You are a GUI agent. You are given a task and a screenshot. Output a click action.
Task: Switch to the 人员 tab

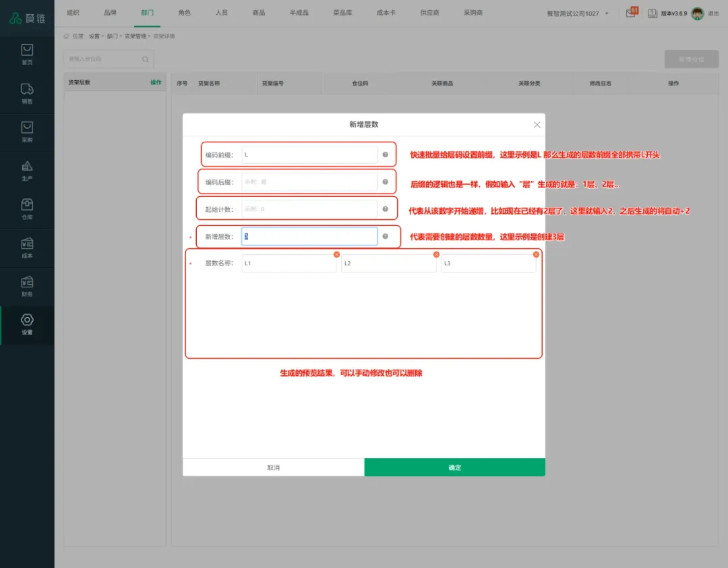[221, 13]
